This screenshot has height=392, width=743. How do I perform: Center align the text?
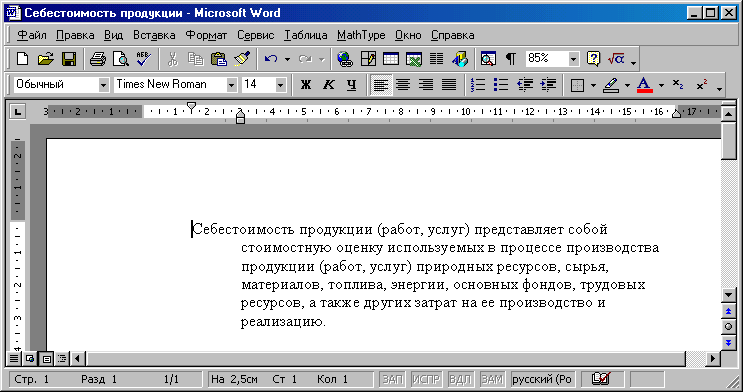(403, 85)
